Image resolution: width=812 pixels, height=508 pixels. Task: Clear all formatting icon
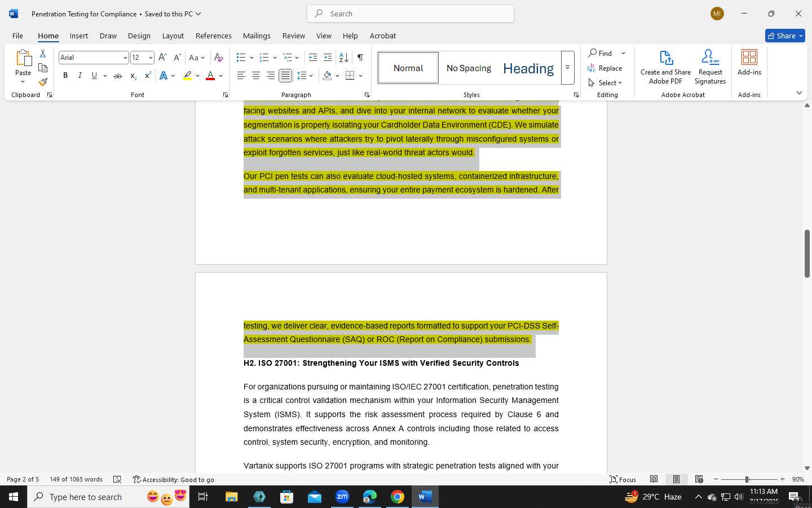219,58
